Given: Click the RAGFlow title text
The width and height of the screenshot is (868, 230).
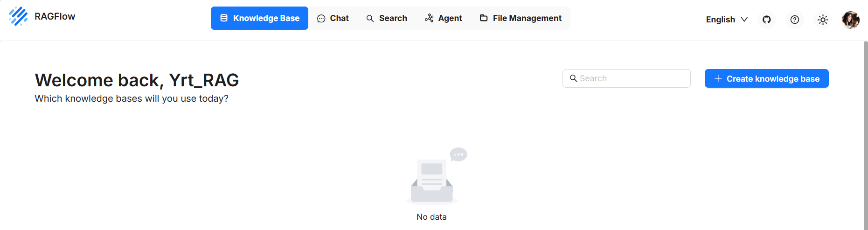Looking at the screenshot, I should pyautogui.click(x=55, y=16).
